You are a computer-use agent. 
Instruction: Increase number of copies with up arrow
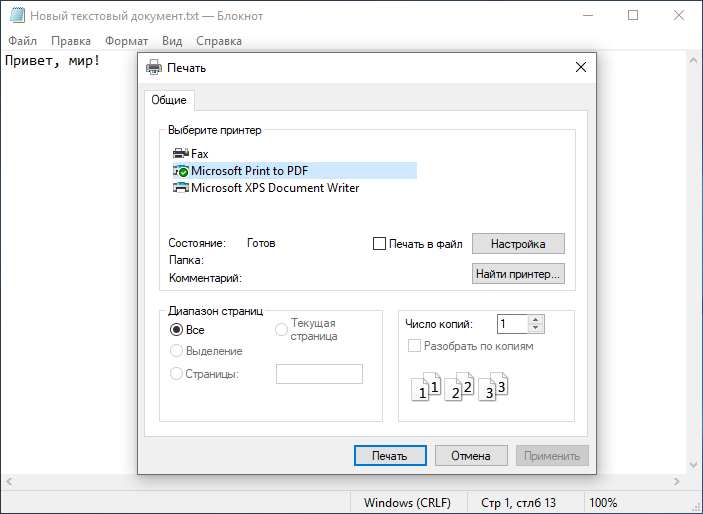pyautogui.click(x=536, y=320)
